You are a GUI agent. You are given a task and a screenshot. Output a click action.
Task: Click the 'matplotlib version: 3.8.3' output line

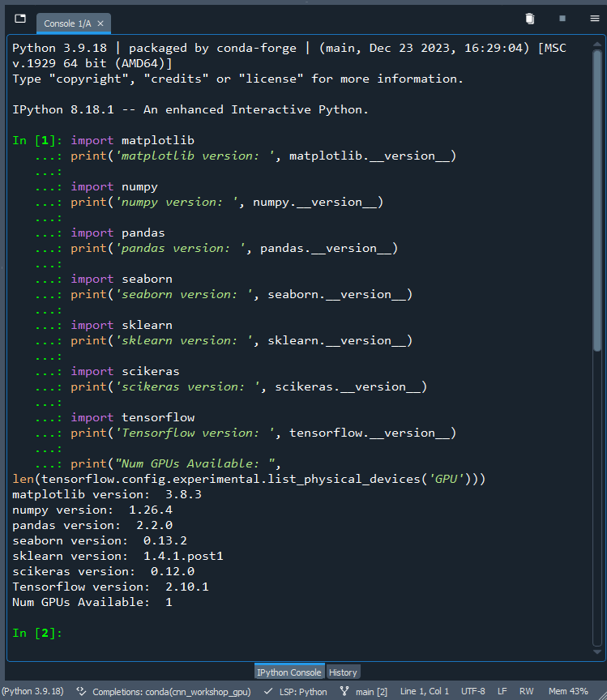click(107, 495)
